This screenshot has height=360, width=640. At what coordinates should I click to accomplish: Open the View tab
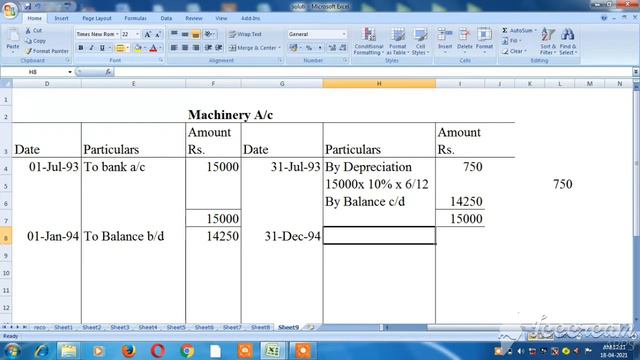point(221,18)
